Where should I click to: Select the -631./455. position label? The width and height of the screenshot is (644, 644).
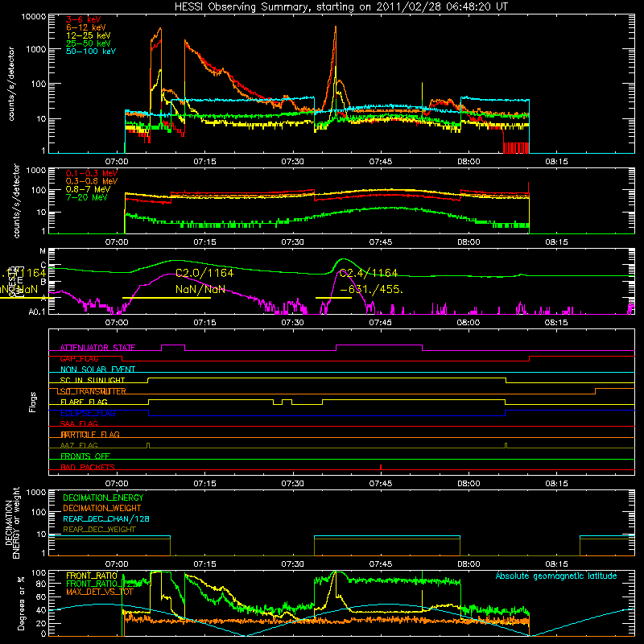pyautogui.click(x=372, y=289)
